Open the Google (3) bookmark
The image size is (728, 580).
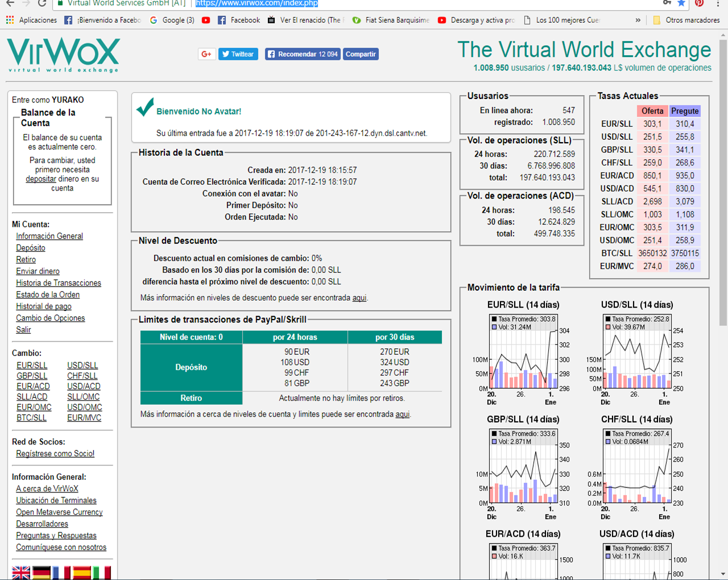tap(172, 20)
